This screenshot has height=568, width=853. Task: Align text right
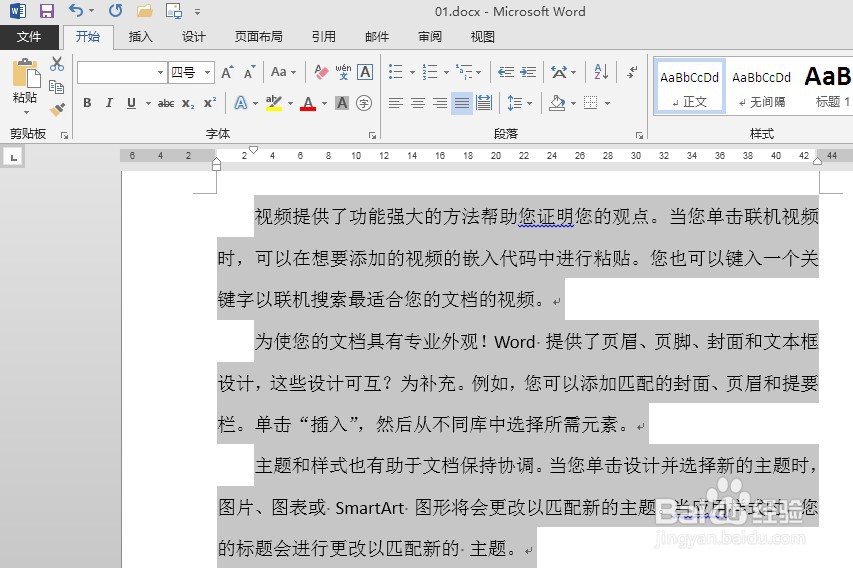(440, 103)
